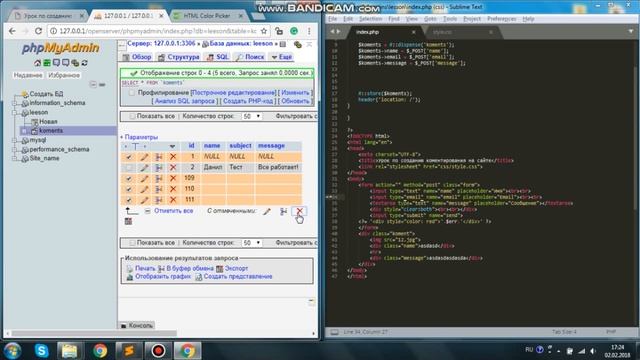Open 'Еще' dropdown in phpMyAdmin tabs

tap(282, 57)
